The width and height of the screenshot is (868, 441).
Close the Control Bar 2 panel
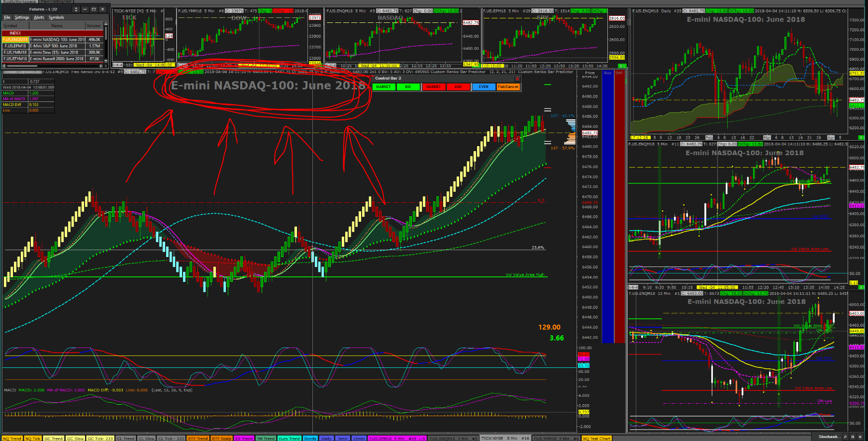point(517,79)
